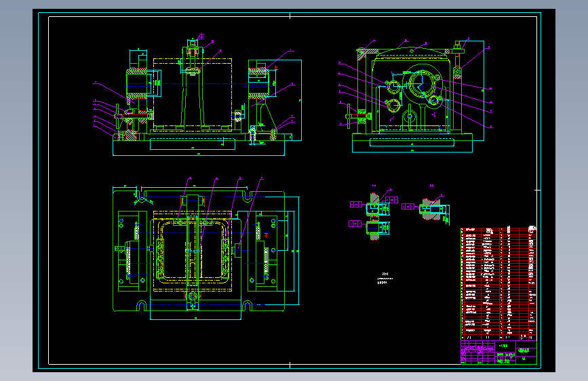Select the red parts list table
The image size is (588, 381).
point(498,284)
